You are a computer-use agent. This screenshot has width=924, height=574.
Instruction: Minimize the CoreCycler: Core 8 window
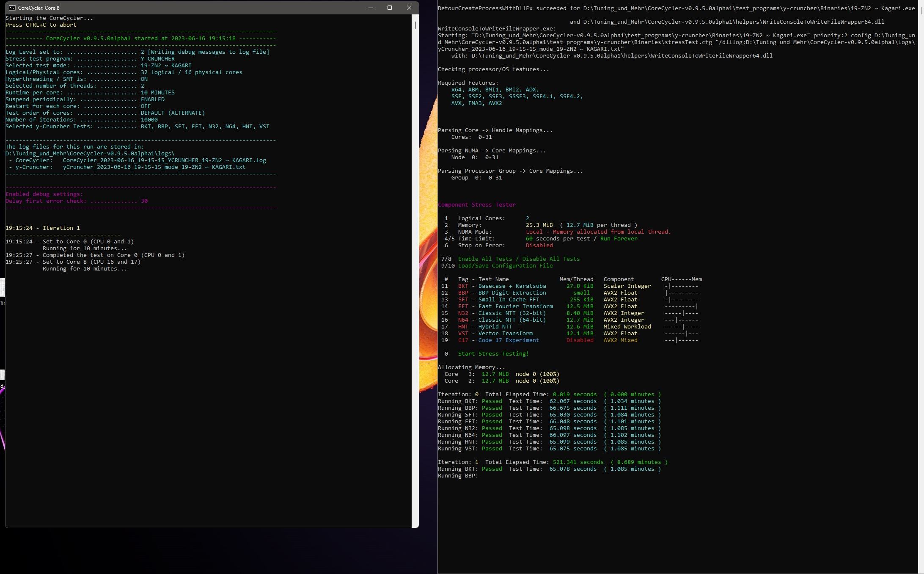[x=371, y=8]
